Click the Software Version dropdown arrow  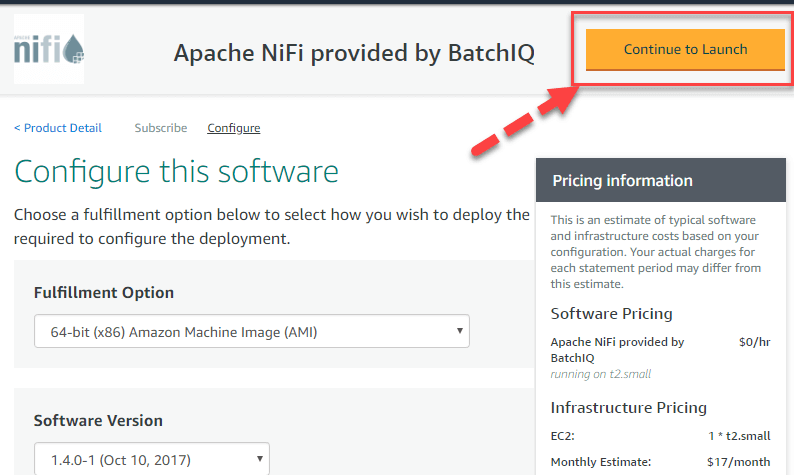click(260, 459)
